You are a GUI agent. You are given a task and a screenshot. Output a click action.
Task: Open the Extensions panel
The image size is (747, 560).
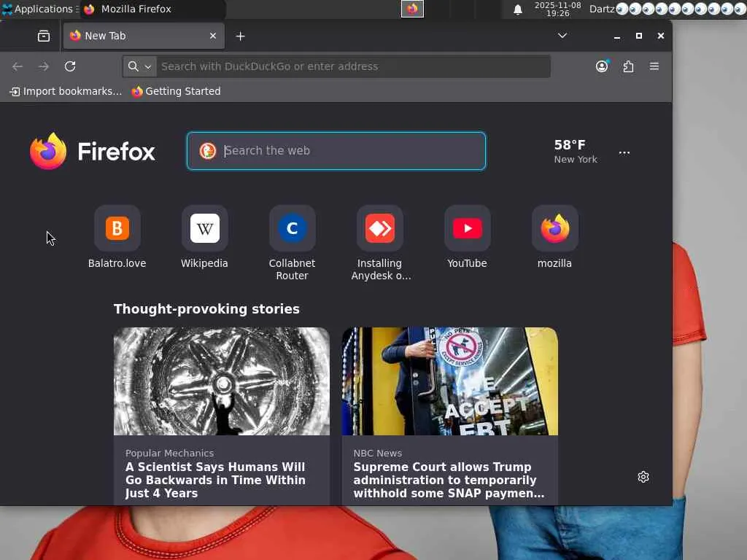(x=628, y=66)
